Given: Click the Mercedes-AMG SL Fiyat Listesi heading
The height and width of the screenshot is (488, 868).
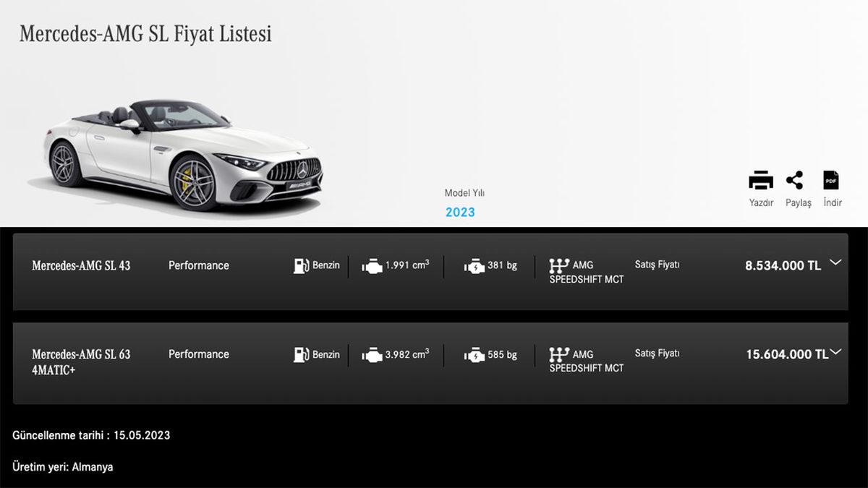Looking at the screenshot, I should coord(147,33).
